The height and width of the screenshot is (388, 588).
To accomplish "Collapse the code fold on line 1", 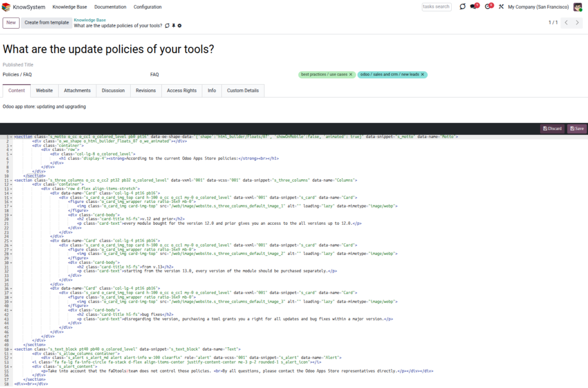I will pyautogui.click(x=11, y=137).
